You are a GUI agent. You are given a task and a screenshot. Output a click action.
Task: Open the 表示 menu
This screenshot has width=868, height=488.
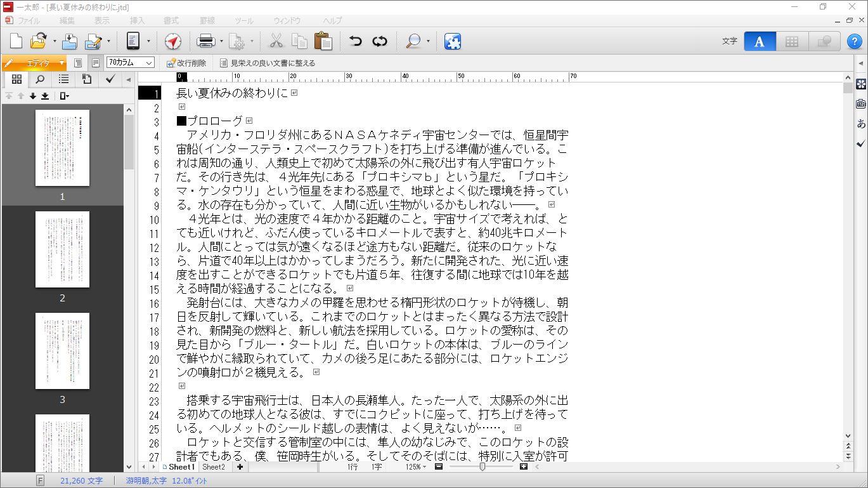click(x=102, y=21)
